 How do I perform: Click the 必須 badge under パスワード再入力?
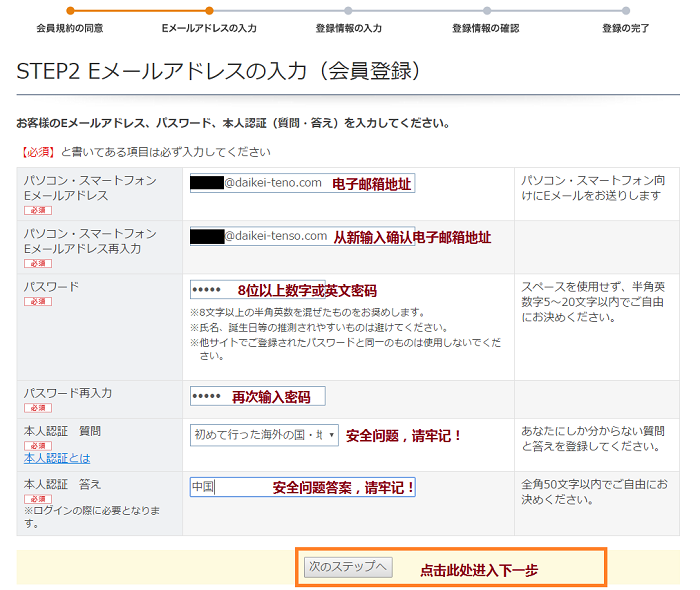pos(37,408)
